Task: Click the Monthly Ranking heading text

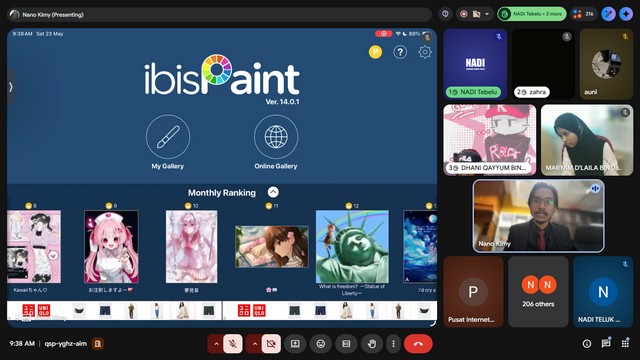Action: point(222,193)
